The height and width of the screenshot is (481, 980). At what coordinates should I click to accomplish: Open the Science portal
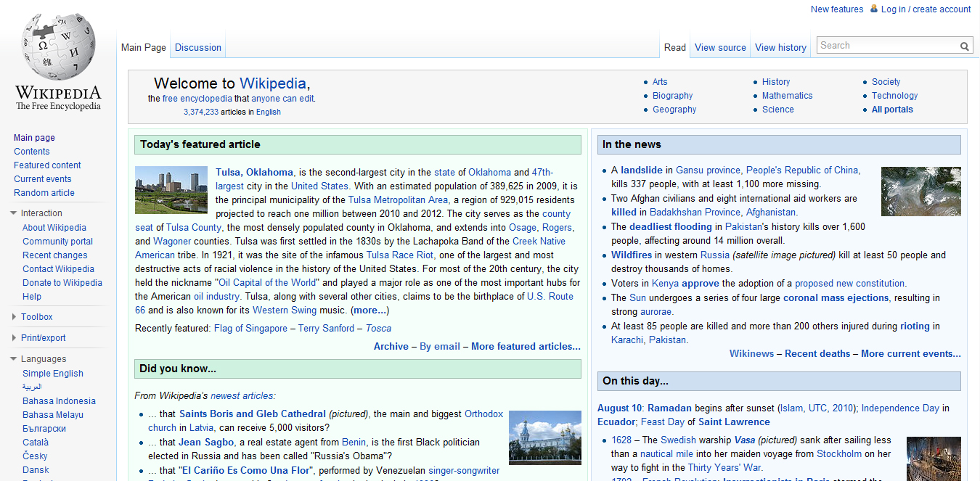(778, 110)
